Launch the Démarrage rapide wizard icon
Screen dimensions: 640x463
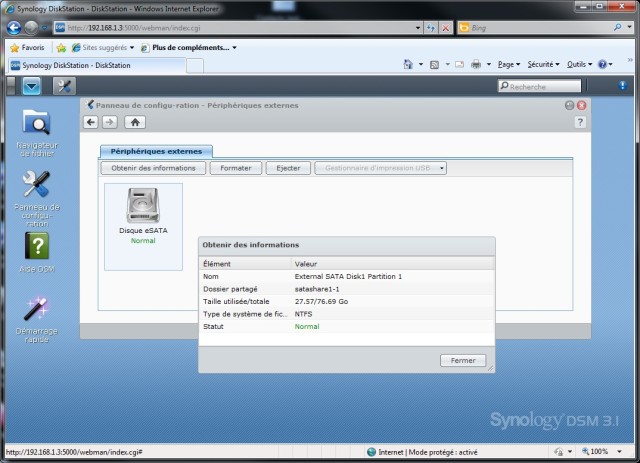[x=37, y=319]
